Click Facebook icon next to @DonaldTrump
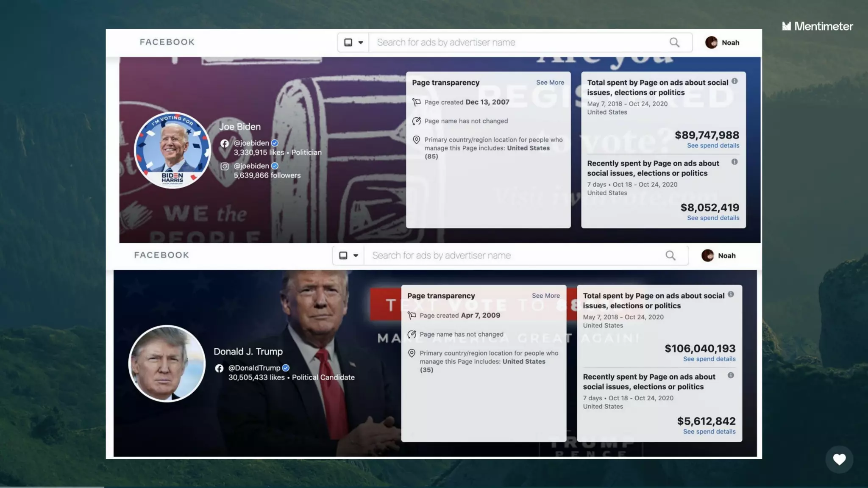This screenshot has height=488, width=868. [x=219, y=368]
